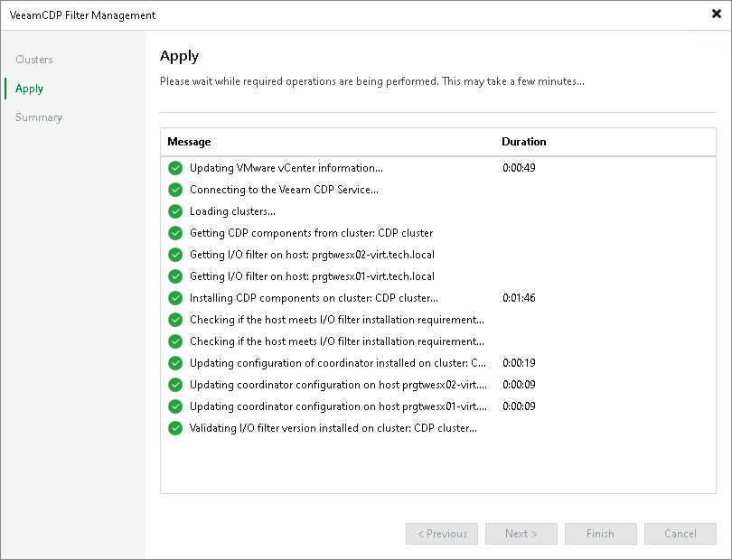
Task: Click the Finish button
Action: point(600,534)
